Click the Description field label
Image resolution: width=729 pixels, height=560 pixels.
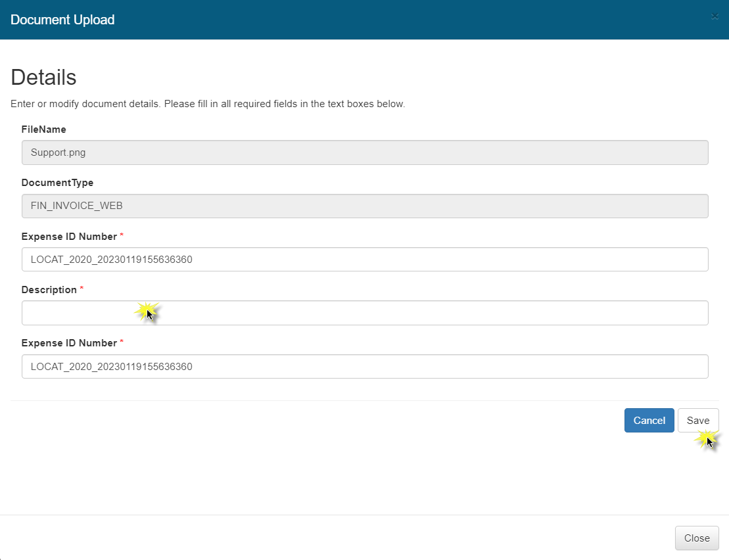point(49,290)
